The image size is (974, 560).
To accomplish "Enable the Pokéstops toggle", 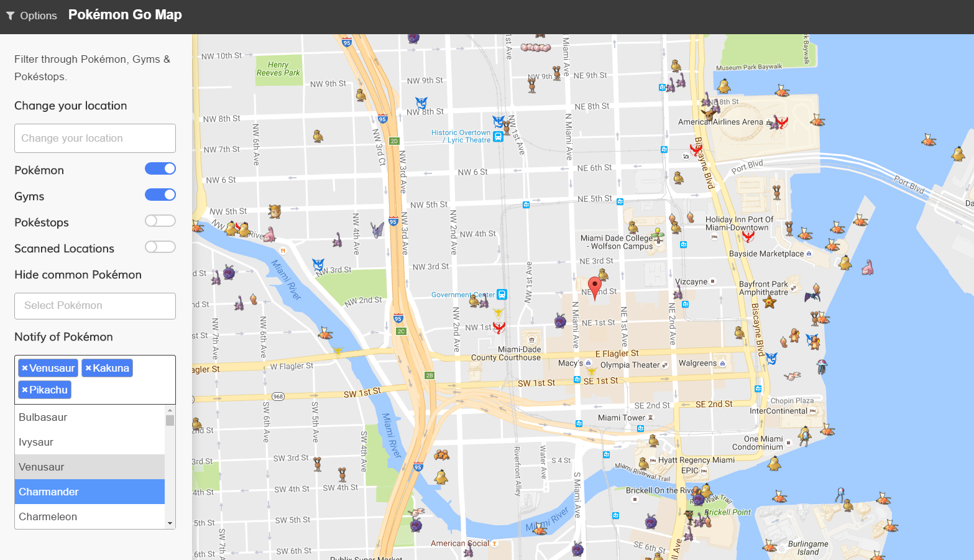I will (x=160, y=221).
